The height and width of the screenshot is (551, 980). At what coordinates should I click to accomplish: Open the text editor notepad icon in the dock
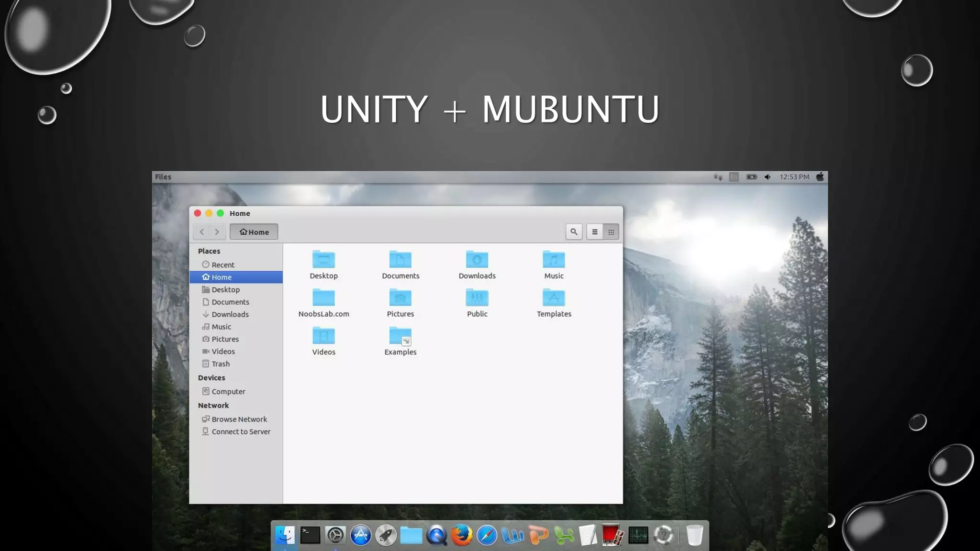pos(588,535)
